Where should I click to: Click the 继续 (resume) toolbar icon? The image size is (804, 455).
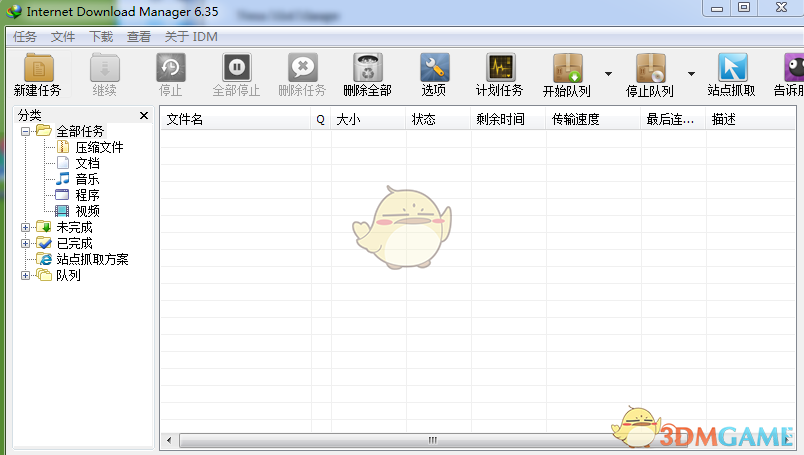pos(105,68)
